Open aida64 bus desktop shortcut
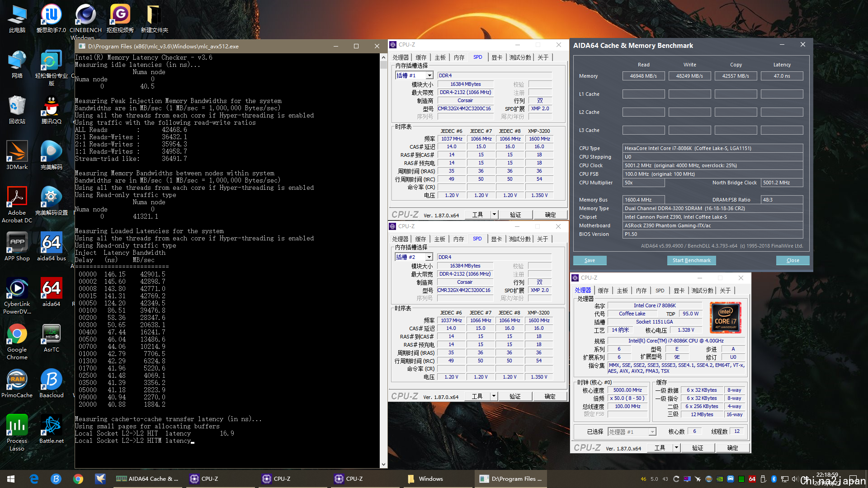The height and width of the screenshot is (488, 868). point(51,247)
